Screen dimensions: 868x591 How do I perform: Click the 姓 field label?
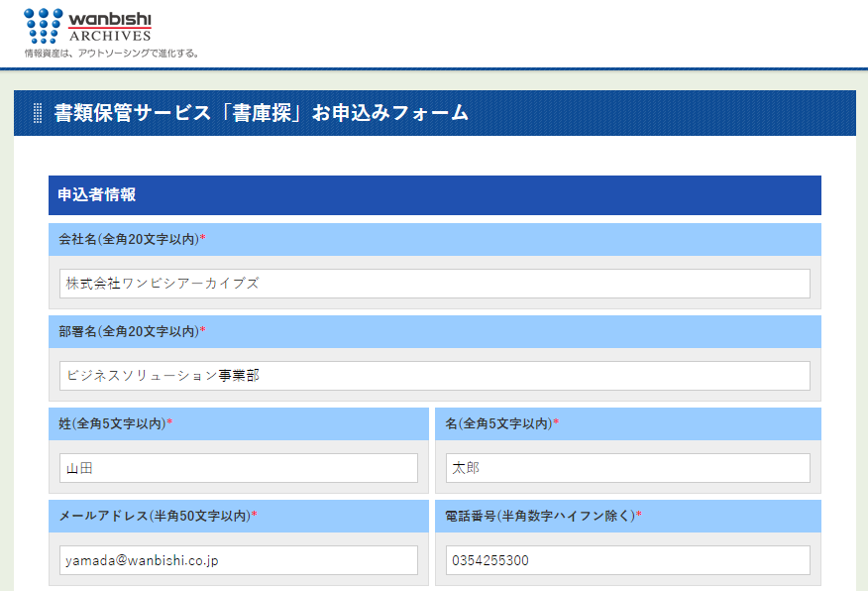coord(112,424)
